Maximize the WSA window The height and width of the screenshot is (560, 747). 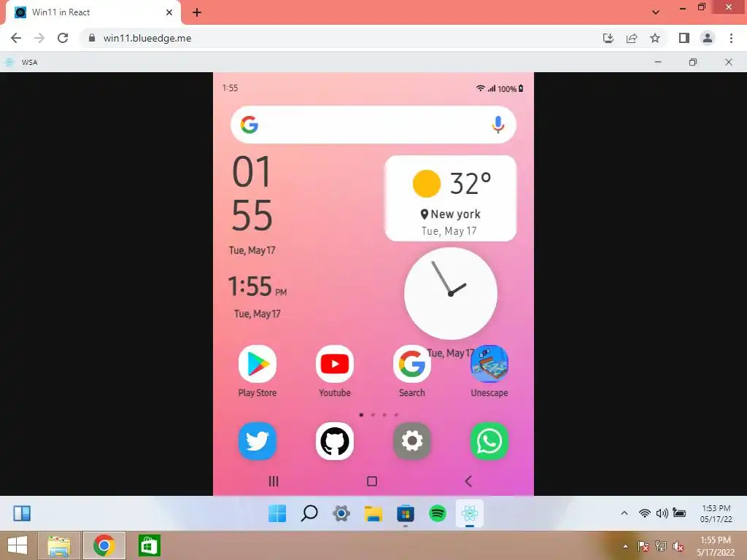[x=693, y=62]
